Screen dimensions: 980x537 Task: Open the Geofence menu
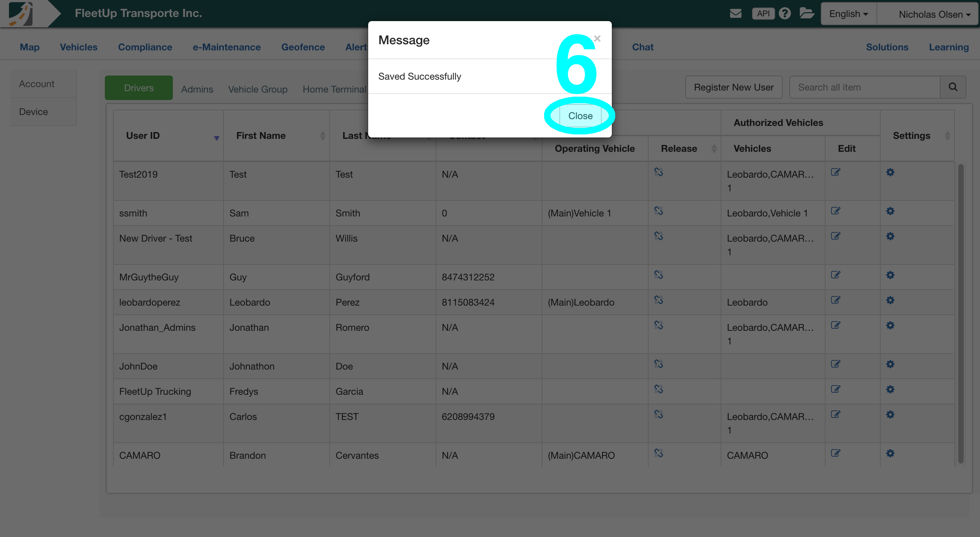coord(303,47)
